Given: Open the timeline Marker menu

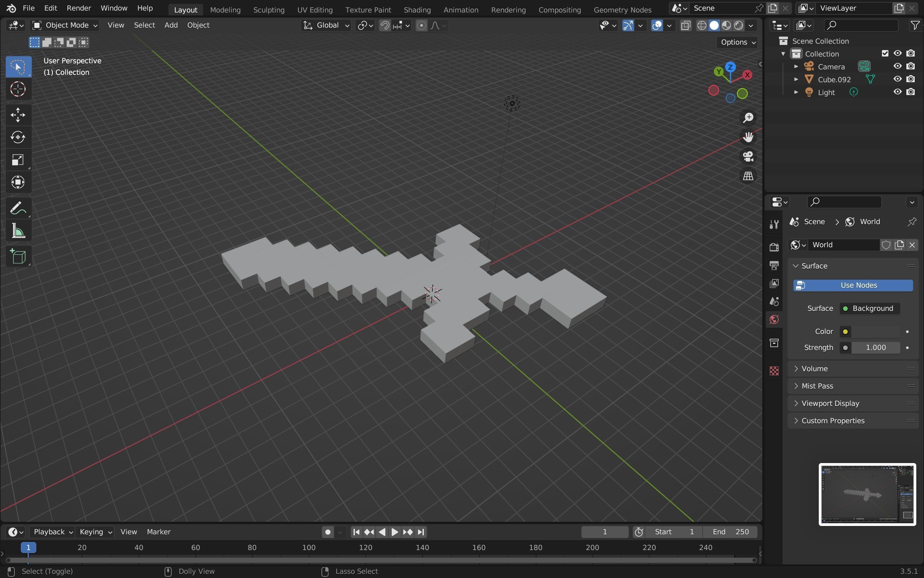Looking at the screenshot, I should 158,532.
